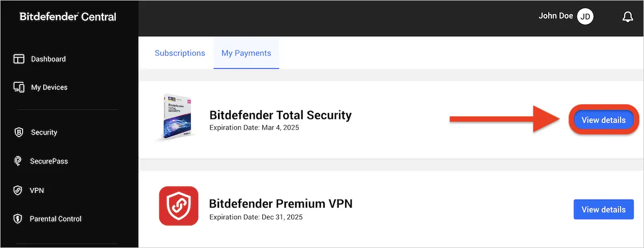Click the Bitdefender Central logo
The height and width of the screenshot is (248, 644).
(68, 17)
